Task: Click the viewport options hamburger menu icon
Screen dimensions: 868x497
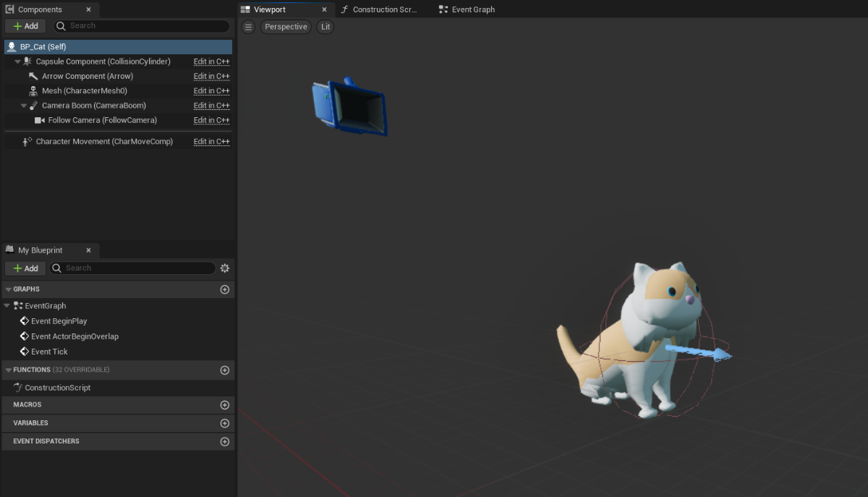Action: pyautogui.click(x=248, y=27)
